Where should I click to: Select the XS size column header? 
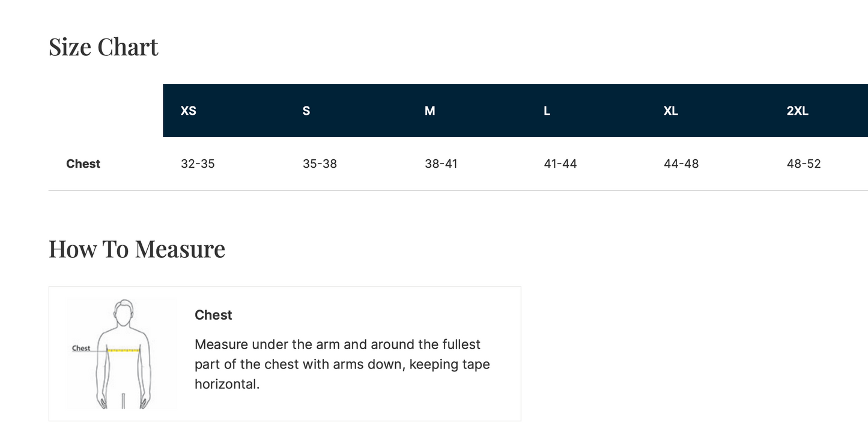pyautogui.click(x=189, y=111)
